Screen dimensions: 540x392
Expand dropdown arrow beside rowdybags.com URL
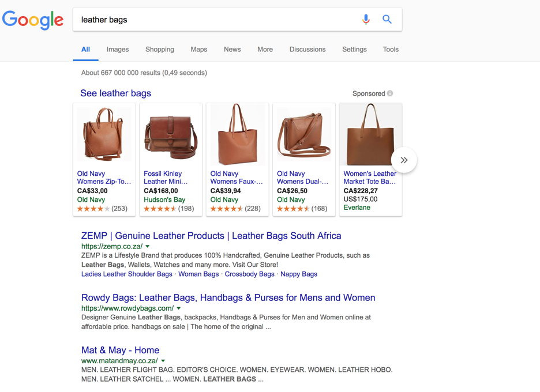click(x=178, y=308)
